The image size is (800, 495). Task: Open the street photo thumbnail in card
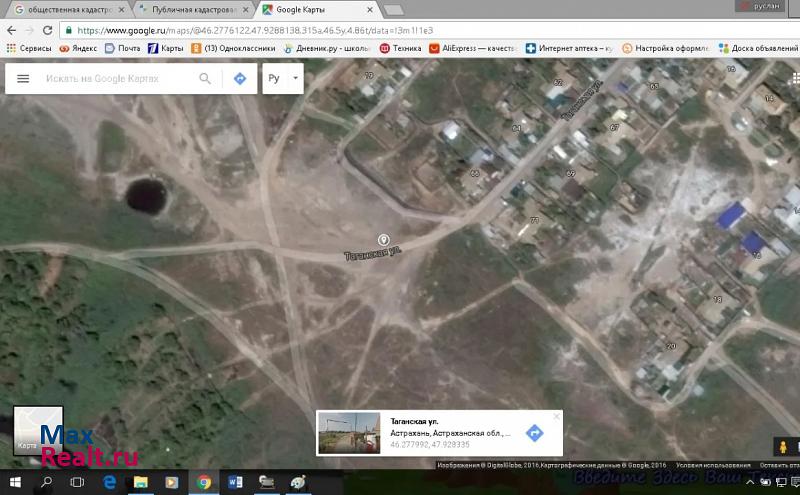(348, 433)
